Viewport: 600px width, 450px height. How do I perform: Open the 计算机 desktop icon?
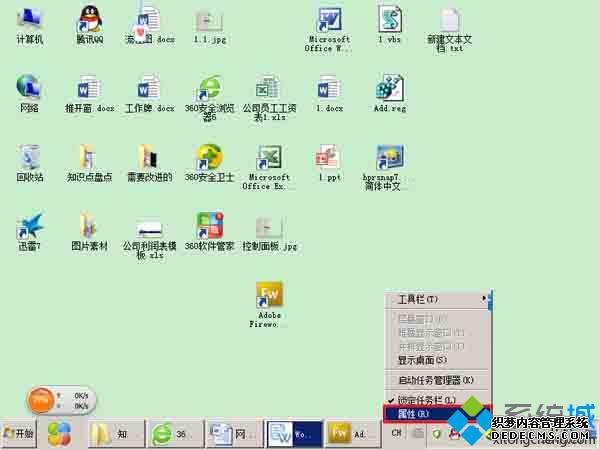[30, 20]
